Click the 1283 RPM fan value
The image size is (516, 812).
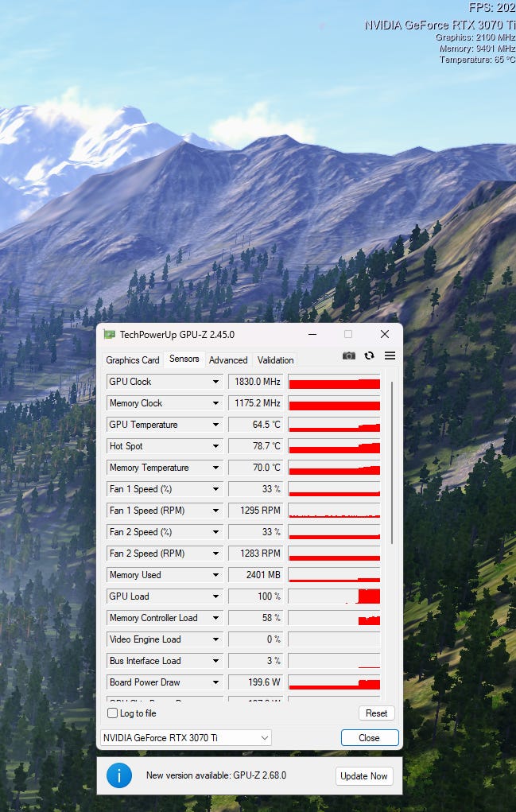(256, 554)
